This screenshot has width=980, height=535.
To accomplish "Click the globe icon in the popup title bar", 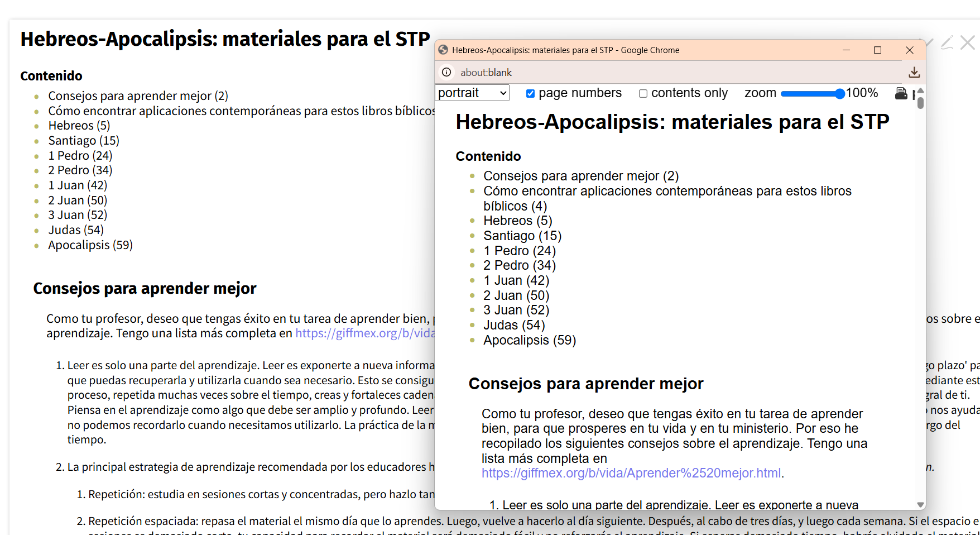I will pyautogui.click(x=444, y=50).
